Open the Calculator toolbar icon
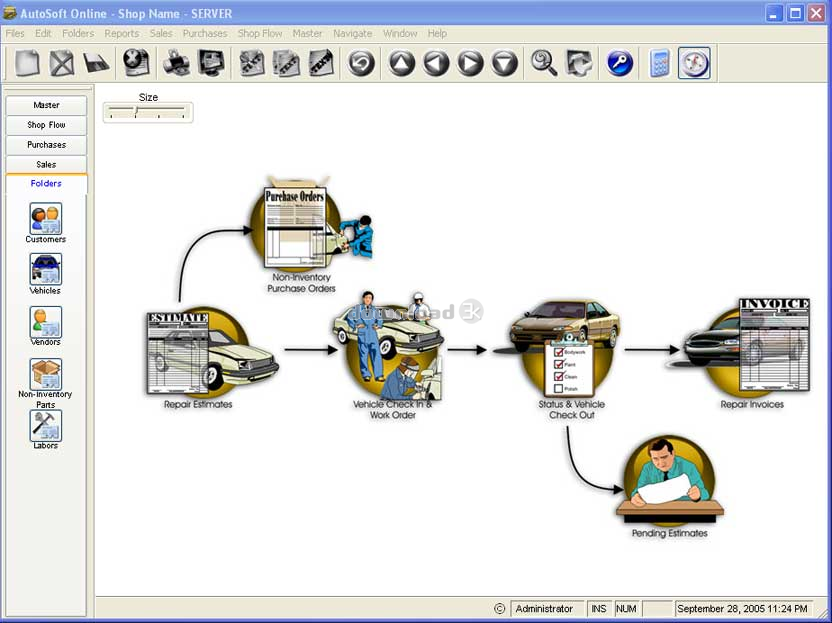Image resolution: width=832 pixels, height=623 pixels. [660, 63]
